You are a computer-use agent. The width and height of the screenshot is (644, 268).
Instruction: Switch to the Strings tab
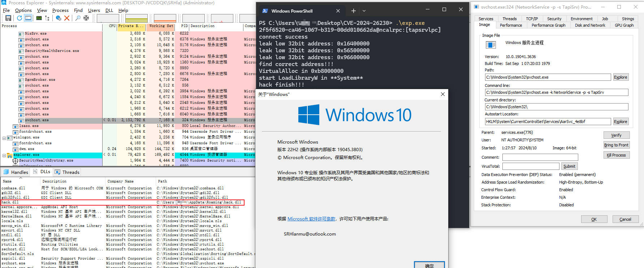628,19
